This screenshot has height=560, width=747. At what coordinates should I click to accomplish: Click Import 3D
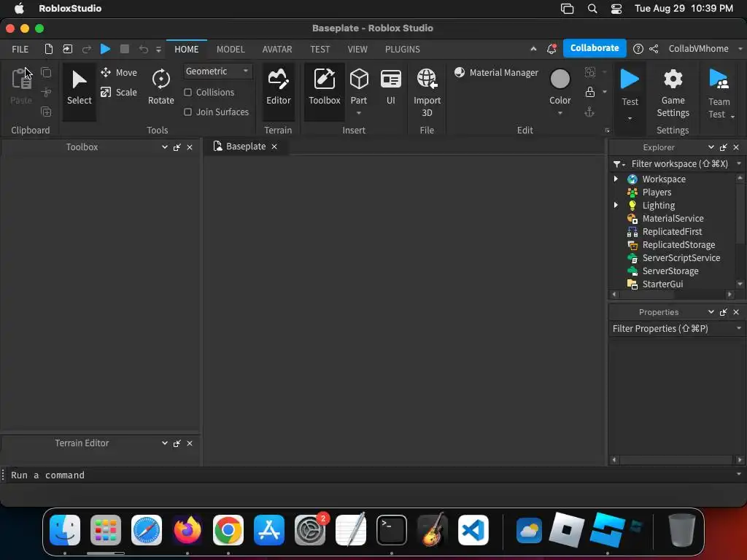(x=427, y=93)
